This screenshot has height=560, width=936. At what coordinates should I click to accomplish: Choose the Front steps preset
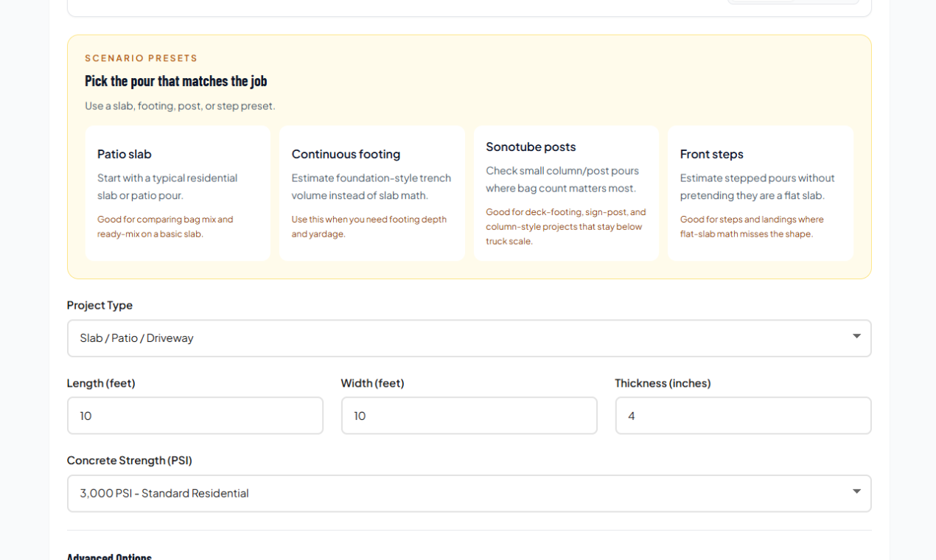pos(760,192)
